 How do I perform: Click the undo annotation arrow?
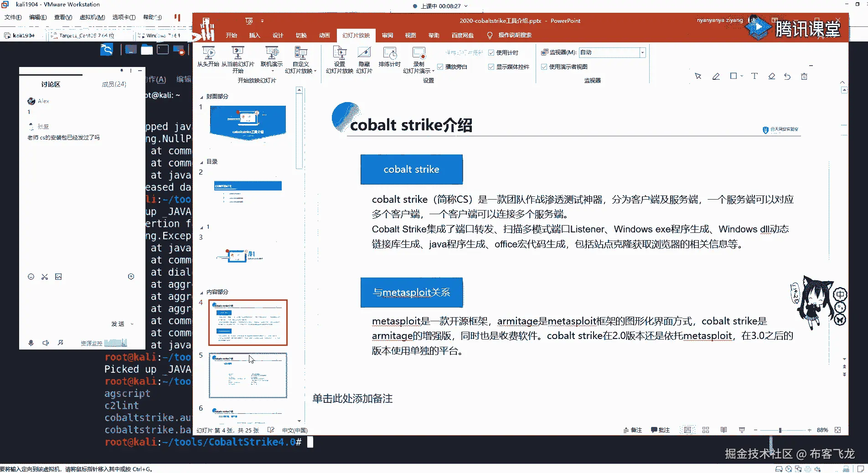[x=787, y=77]
